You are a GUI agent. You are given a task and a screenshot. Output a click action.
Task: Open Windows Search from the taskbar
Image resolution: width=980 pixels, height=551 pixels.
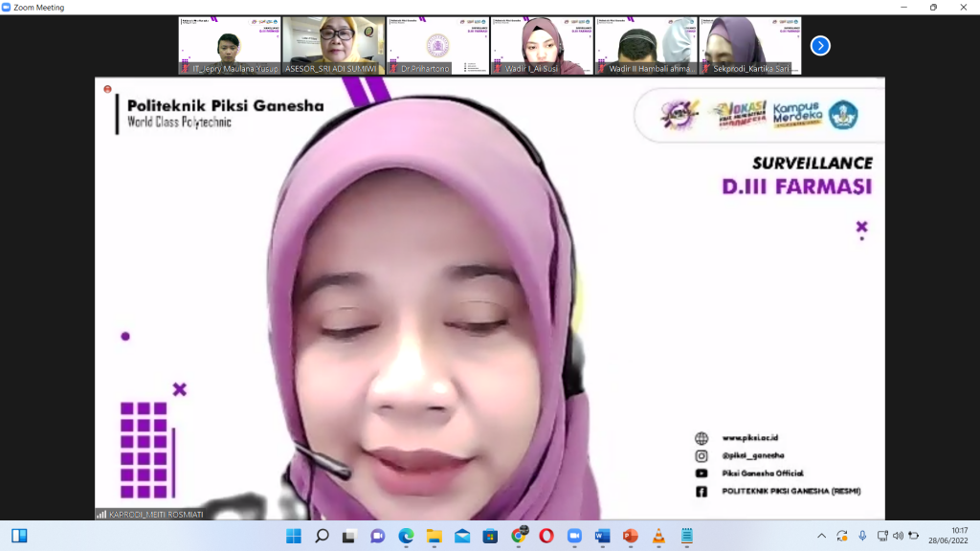pos(322,536)
